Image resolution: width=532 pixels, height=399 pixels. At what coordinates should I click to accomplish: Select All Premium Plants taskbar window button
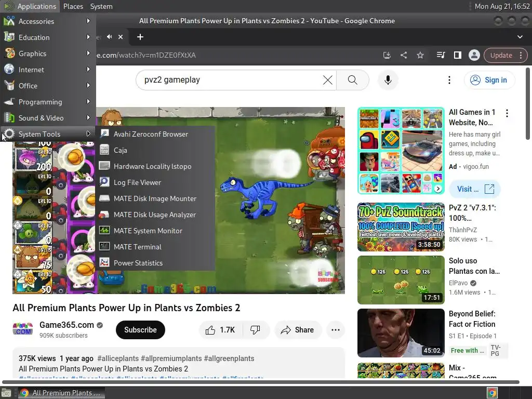coord(61,393)
